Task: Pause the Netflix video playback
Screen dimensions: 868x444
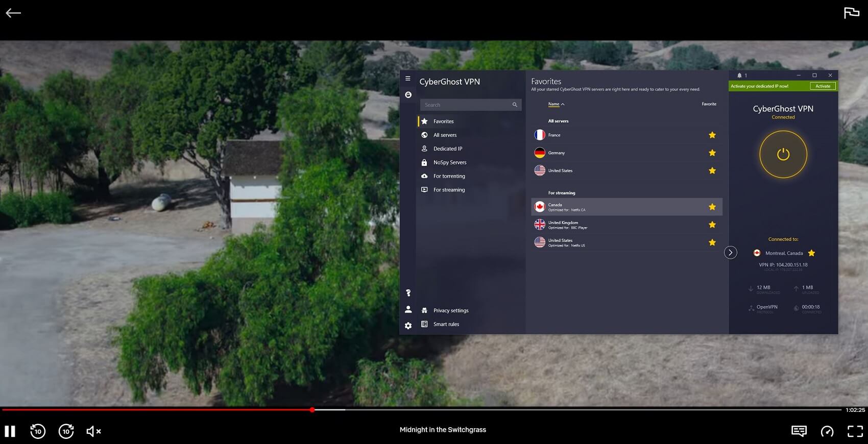Action: pyautogui.click(x=10, y=431)
